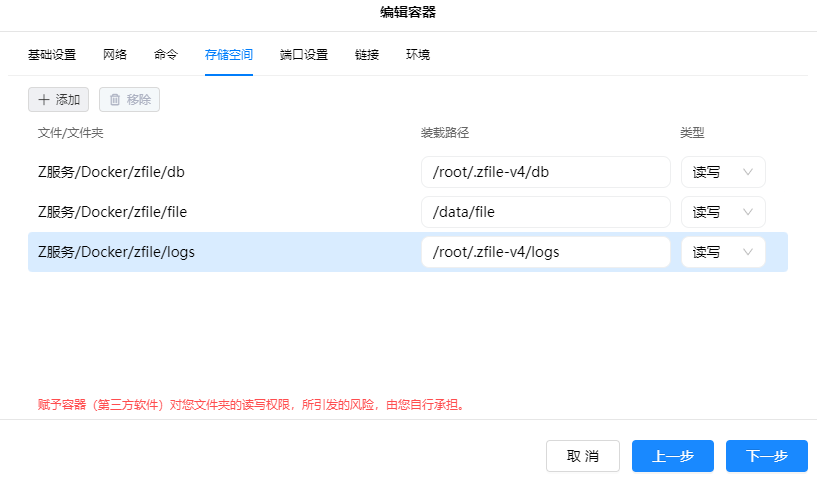Select the Z服务/Docker/zfile/db row
Image resolution: width=817 pixels, height=484 pixels.
112,172
